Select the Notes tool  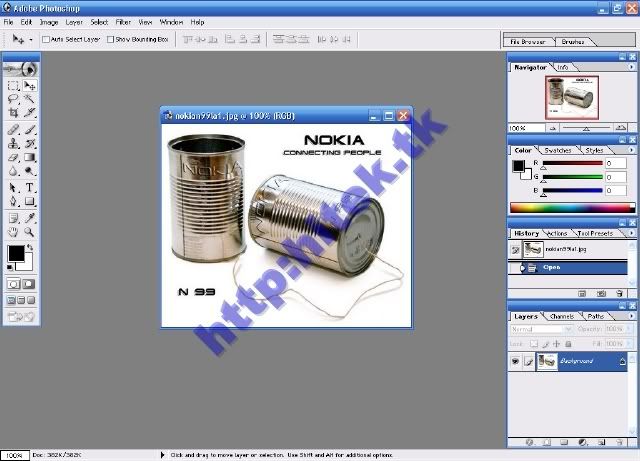[13, 218]
